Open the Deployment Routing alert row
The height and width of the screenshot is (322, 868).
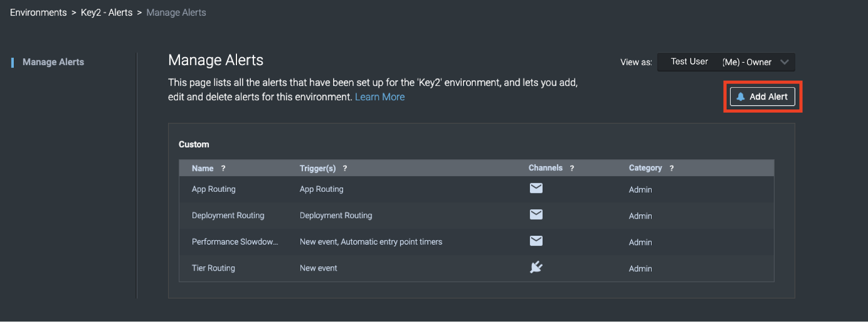(x=228, y=216)
